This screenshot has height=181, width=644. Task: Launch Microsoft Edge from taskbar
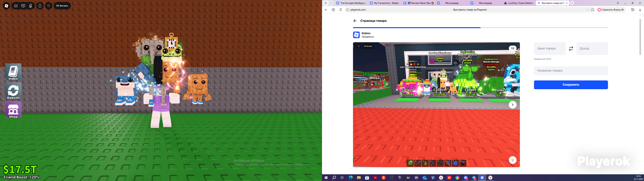(351, 178)
